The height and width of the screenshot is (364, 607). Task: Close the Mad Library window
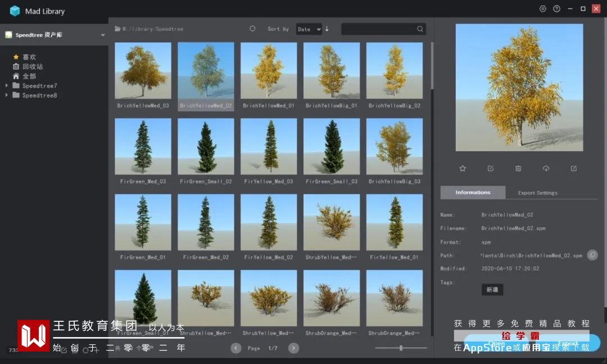click(596, 8)
